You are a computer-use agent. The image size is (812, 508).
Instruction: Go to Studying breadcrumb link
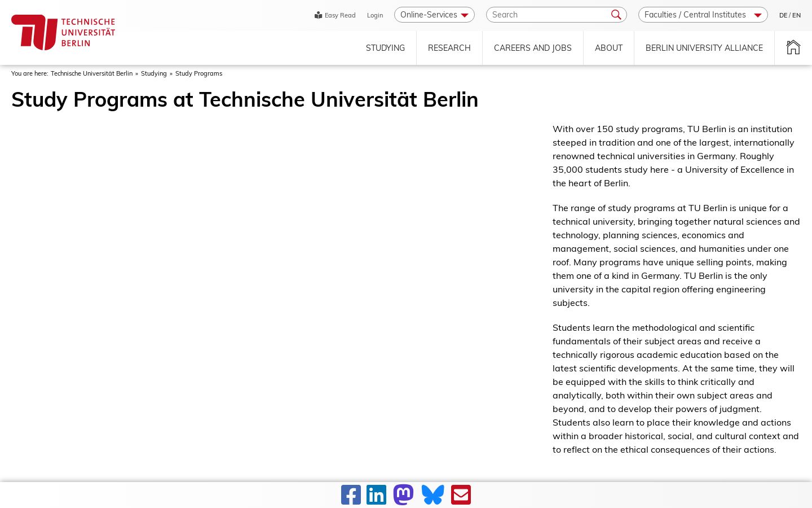[x=153, y=73]
